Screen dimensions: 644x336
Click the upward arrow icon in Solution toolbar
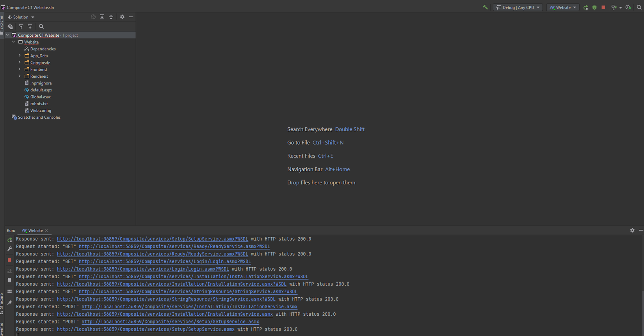click(x=21, y=27)
